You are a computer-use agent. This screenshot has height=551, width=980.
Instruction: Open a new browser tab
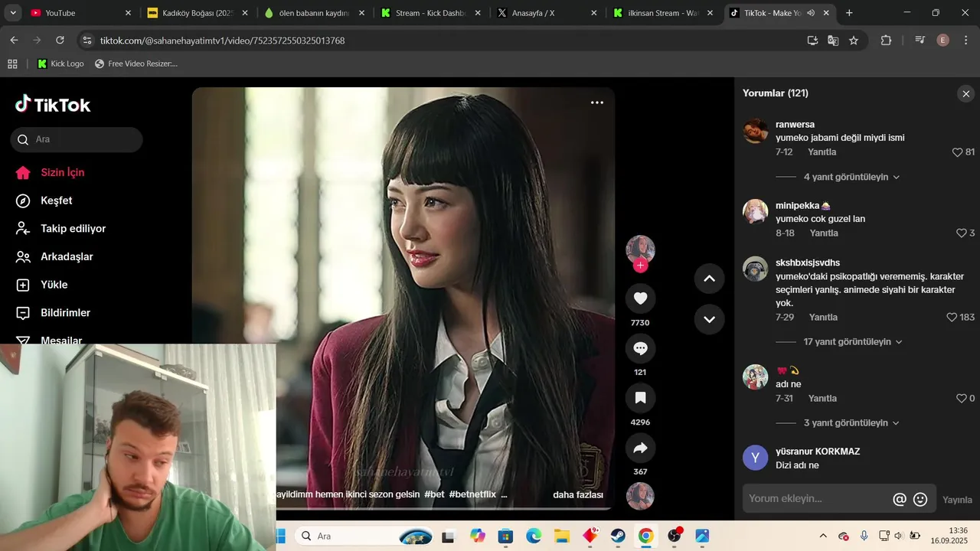849,13
